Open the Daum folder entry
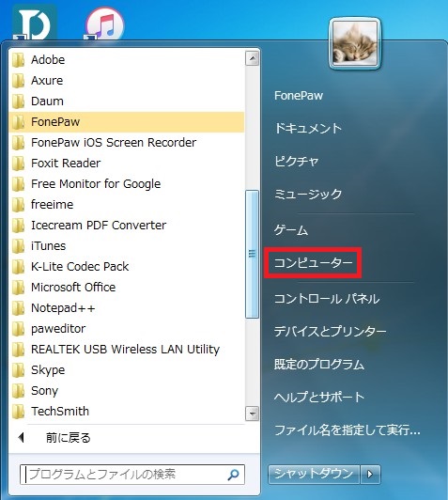Image resolution: width=448 pixels, height=500 pixels. click(x=47, y=102)
